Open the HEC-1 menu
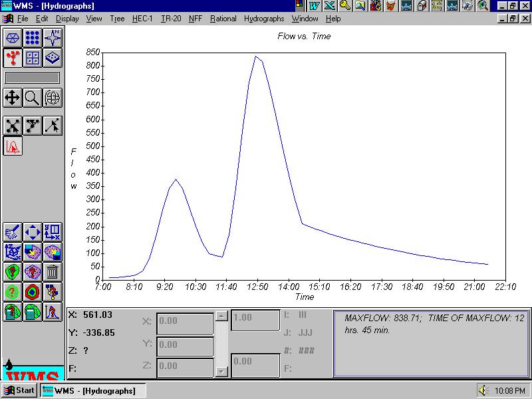The width and height of the screenshot is (532, 399). [142, 19]
